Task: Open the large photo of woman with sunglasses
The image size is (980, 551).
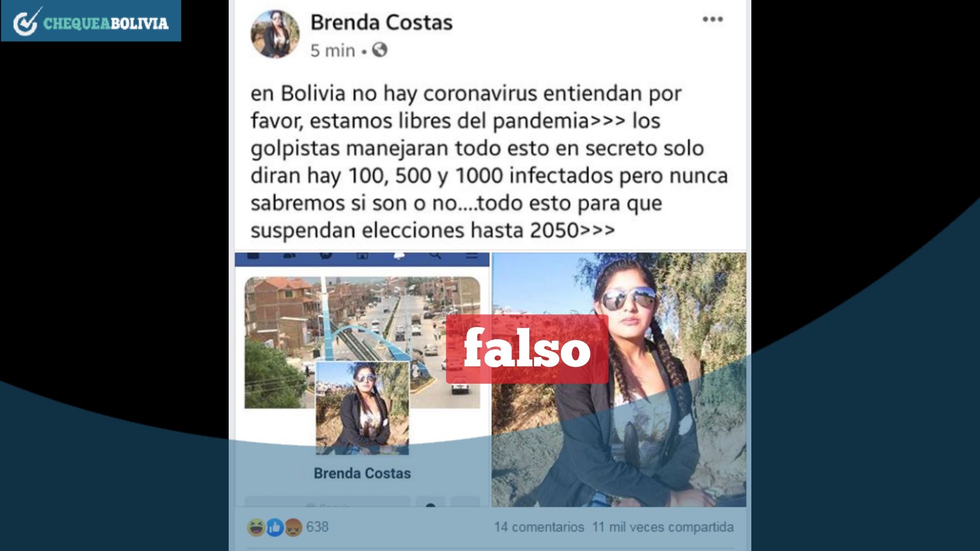Action: (x=619, y=380)
